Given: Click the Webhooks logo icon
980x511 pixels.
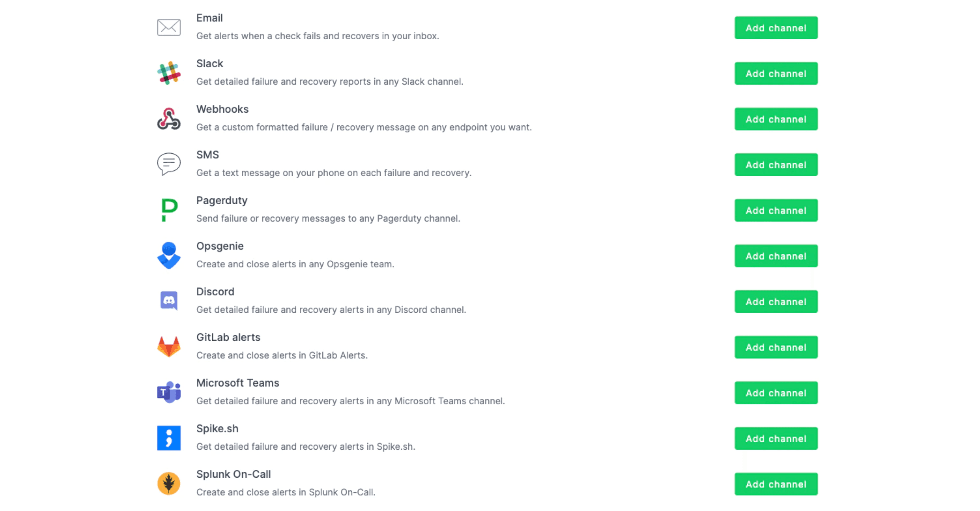Looking at the screenshot, I should tap(168, 119).
